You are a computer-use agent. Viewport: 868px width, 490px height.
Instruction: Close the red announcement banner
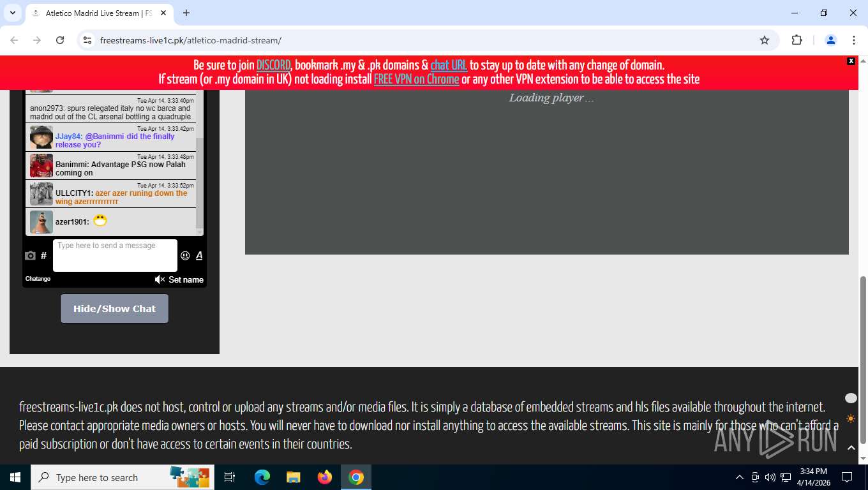click(x=851, y=61)
